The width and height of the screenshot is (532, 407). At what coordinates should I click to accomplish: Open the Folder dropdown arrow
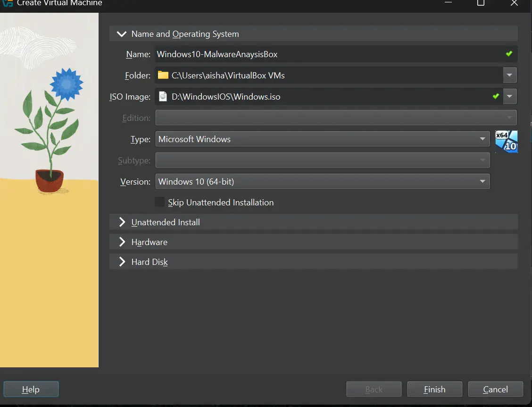(509, 75)
